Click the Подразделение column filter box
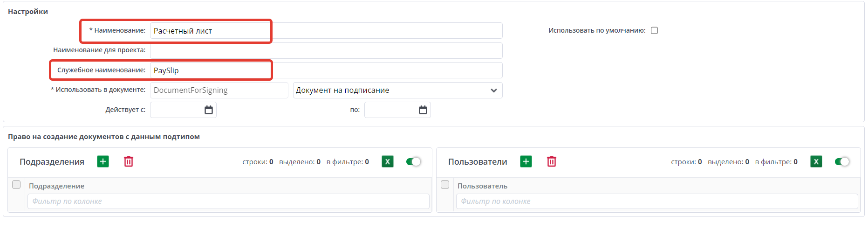Screen dimensions: 868x244 228,201
